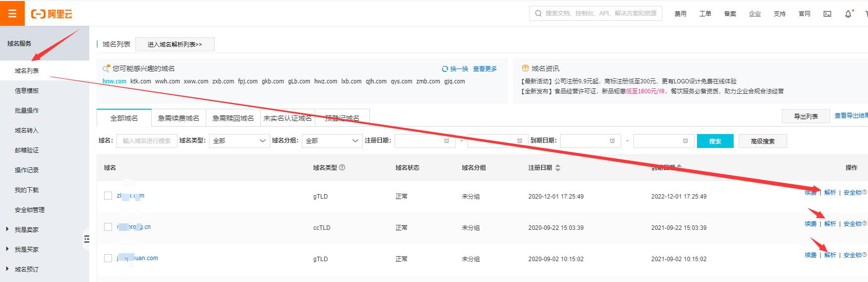Screen dimensions: 868x282
Task: Click the 导出列表 button
Action: 806,116
